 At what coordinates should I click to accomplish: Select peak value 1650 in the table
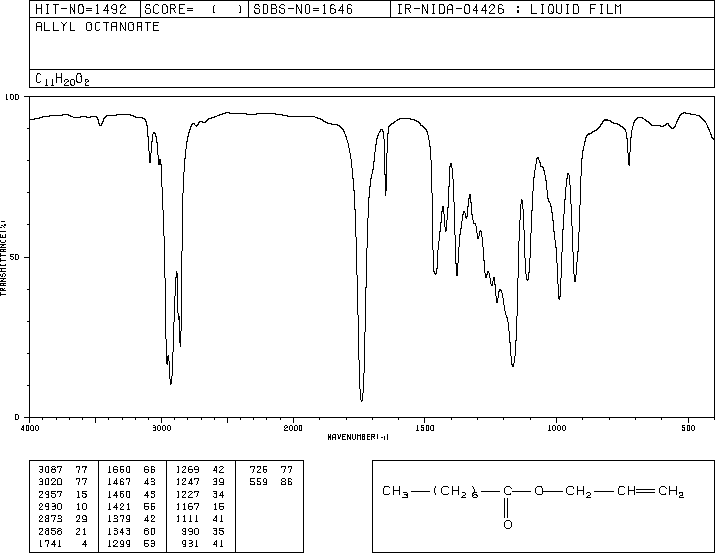tap(119, 470)
